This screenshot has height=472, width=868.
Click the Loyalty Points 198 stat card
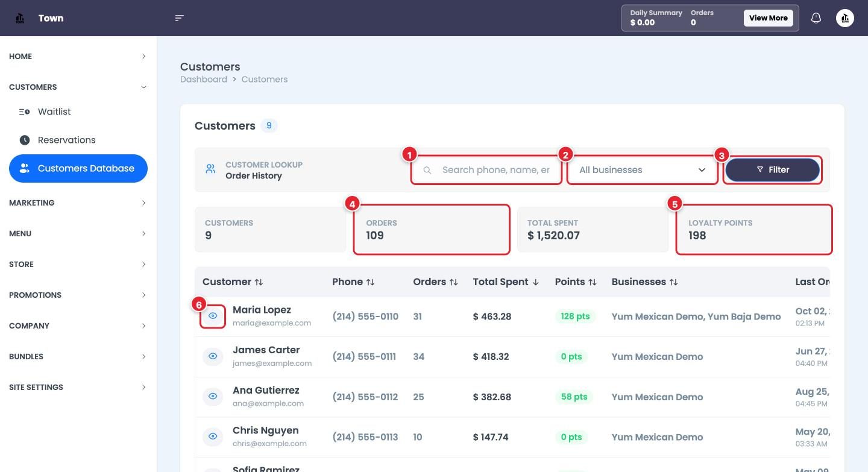[754, 230]
